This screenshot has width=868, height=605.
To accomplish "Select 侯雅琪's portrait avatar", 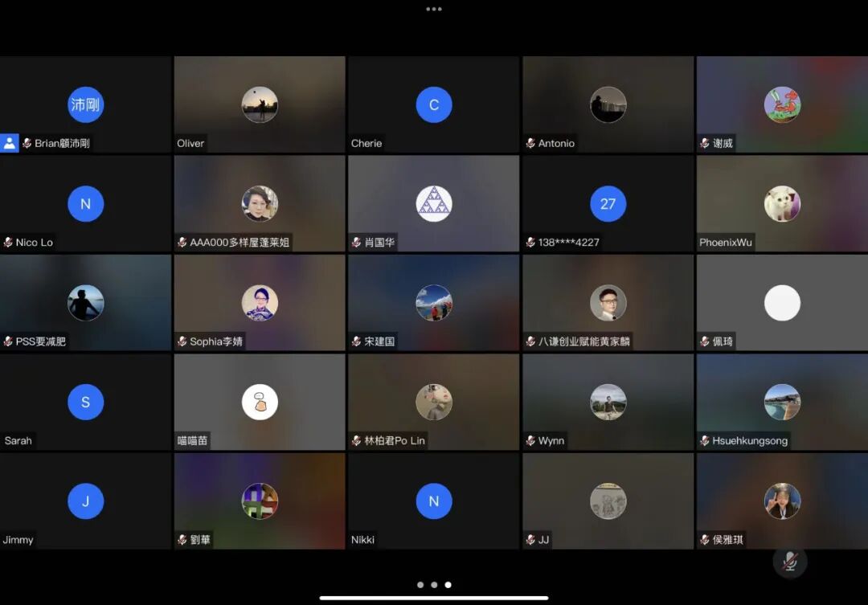I will [x=782, y=501].
